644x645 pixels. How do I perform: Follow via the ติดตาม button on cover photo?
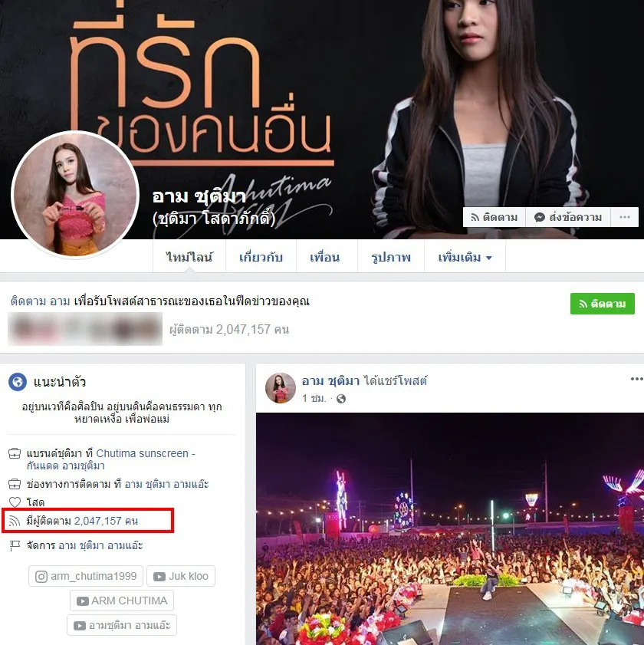[495, 217]
